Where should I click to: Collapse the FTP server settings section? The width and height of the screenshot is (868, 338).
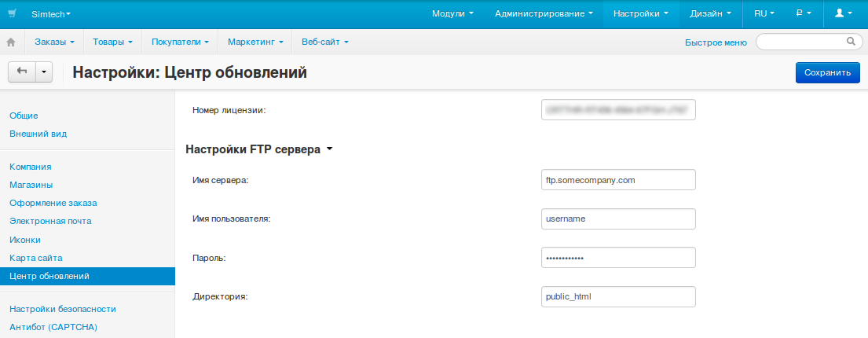(x=258, y=149)
